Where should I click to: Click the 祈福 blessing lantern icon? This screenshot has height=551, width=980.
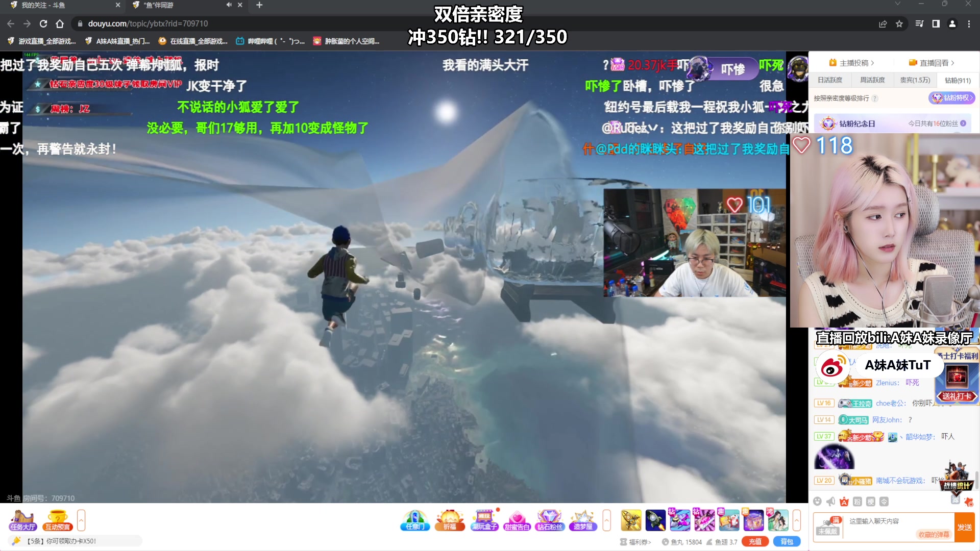[x=450, y=520]
